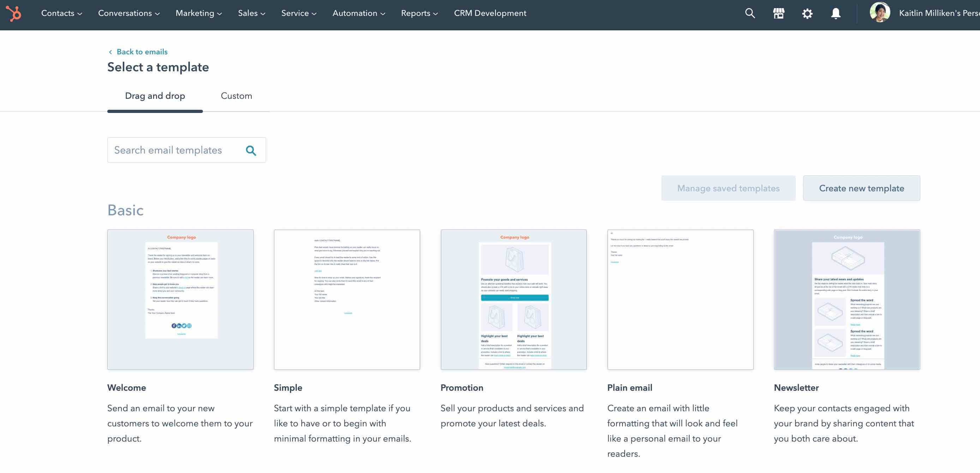
Task: Select the Drag and drop tab
Action: 155,96
